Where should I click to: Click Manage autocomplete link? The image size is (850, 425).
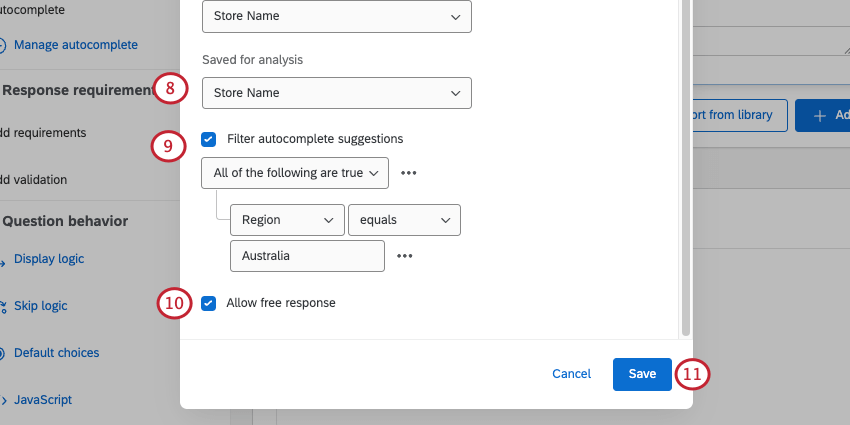[x=75, y=45]
